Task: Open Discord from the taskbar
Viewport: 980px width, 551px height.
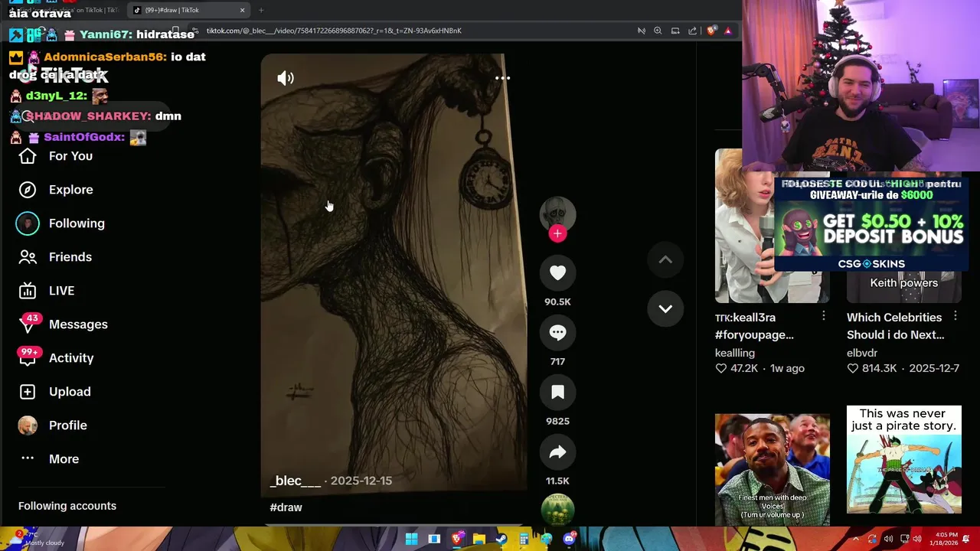Action: pos(569,540)
